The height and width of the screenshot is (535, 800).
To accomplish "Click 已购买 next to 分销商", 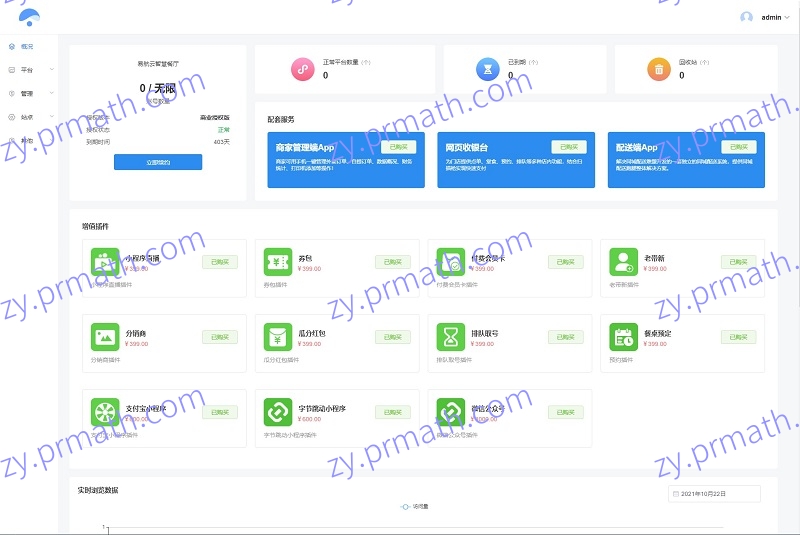I will pos(220,337).
